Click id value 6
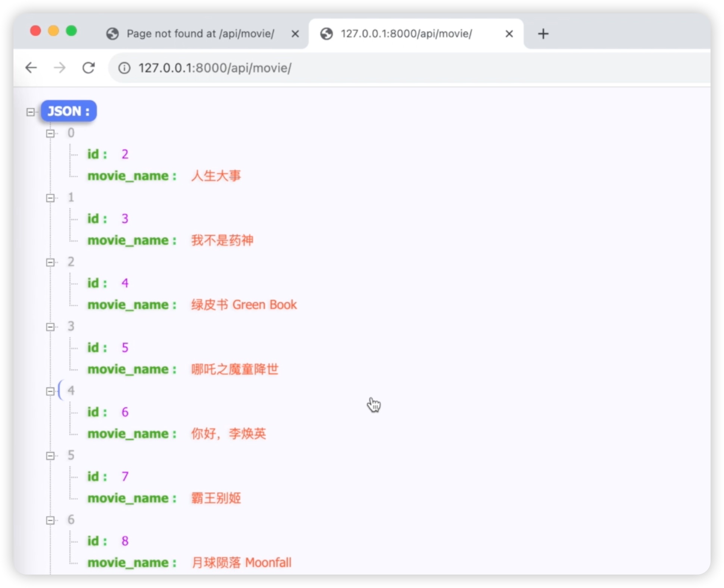The width and height of the screenshot is (724, 588). pos(125,412)
